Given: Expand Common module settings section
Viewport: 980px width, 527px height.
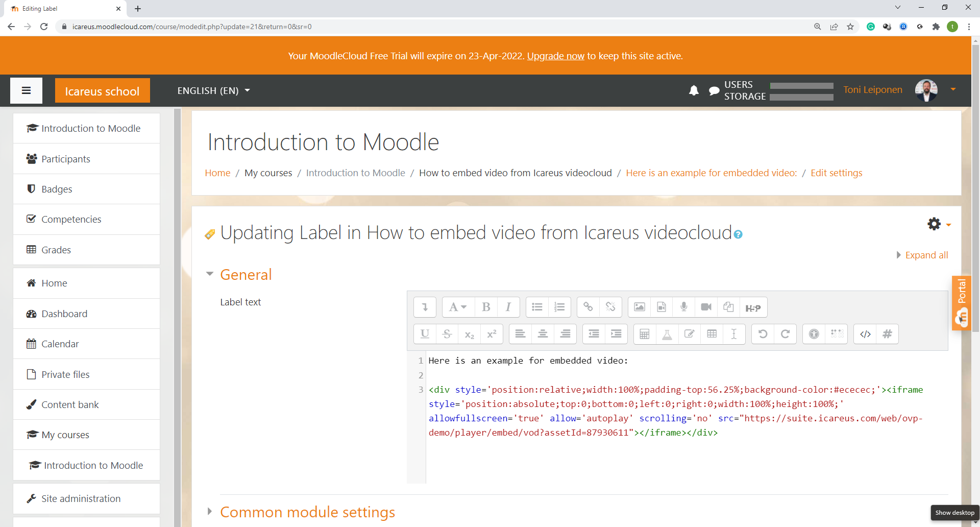Looking at the screenshot, I should 307,512.
